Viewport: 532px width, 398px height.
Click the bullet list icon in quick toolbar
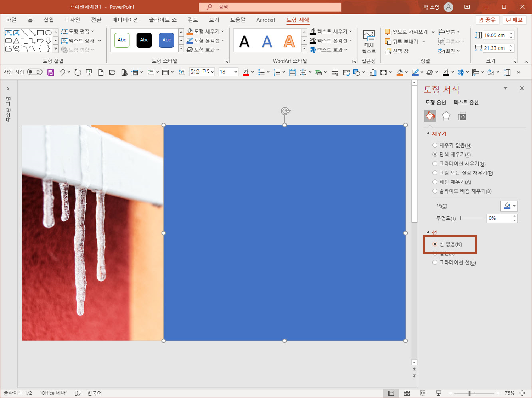pyautogui.click(x=261, y=73)
